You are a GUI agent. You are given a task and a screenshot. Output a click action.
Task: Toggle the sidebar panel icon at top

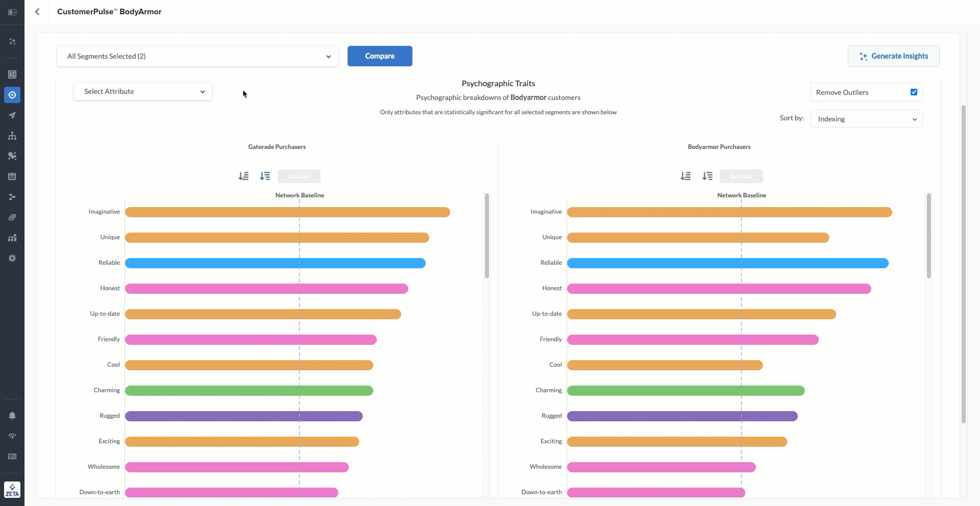pos(12,12)
